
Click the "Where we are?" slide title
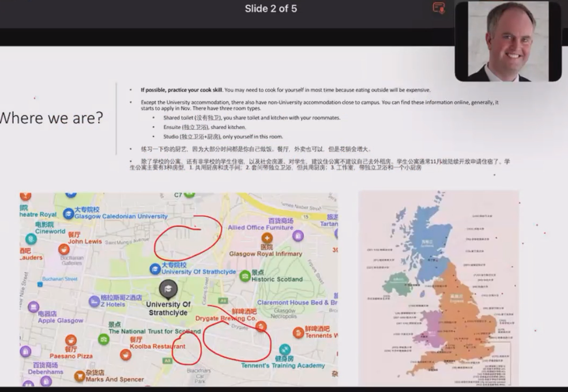tap(51, 118)
